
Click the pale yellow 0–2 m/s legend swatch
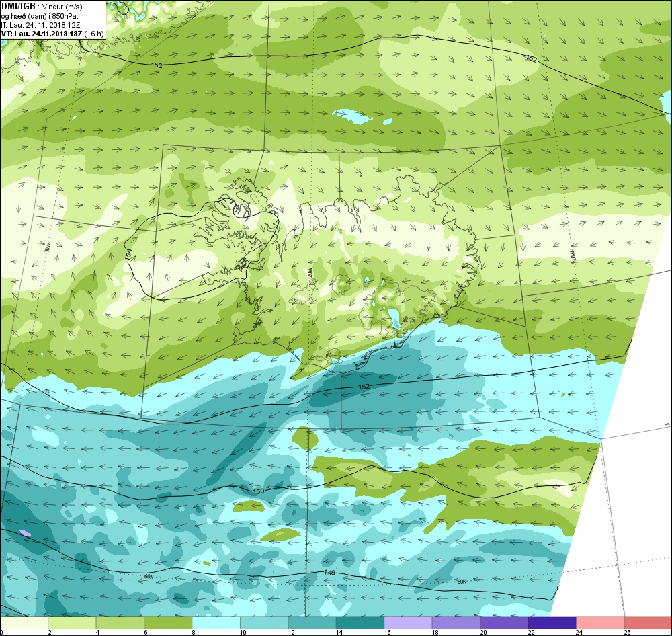click(24, 623)
